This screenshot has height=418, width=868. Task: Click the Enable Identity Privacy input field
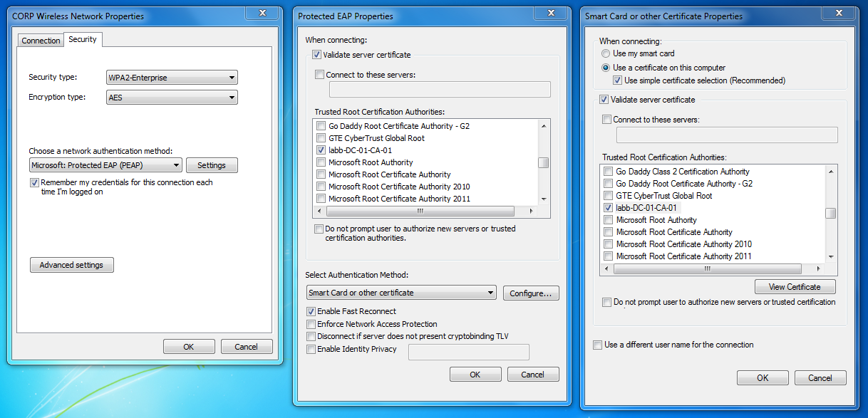(x=468, y=352)
